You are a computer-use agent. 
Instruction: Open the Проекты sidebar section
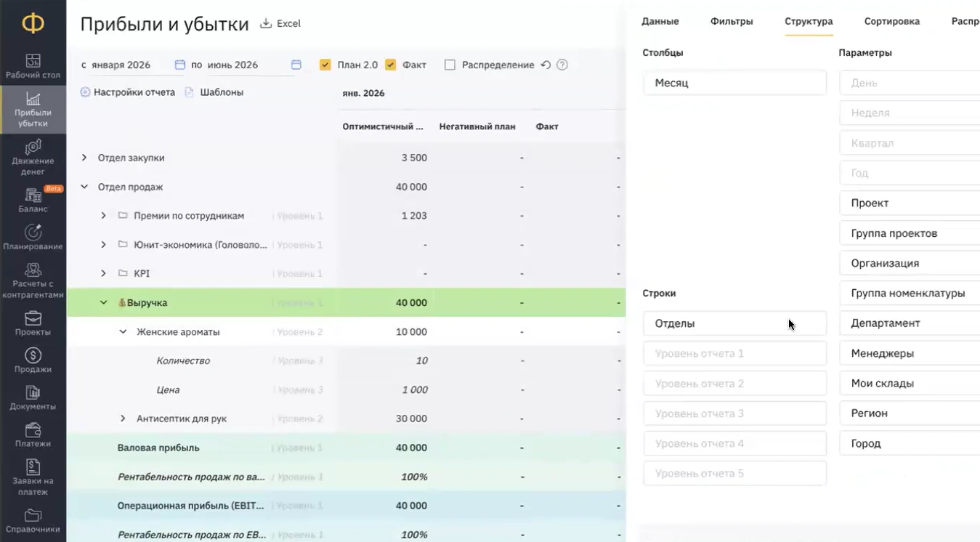[x=33, y=323]
